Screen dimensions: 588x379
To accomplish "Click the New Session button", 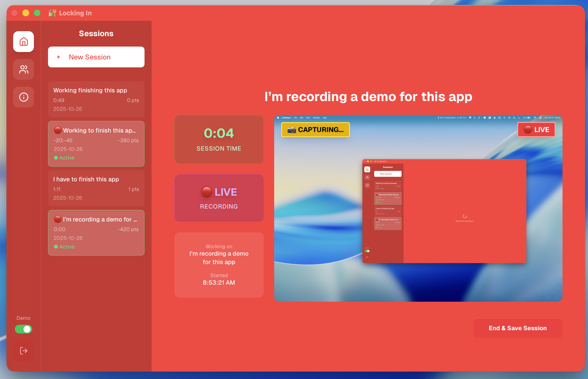I will click(x=96, y=57).
